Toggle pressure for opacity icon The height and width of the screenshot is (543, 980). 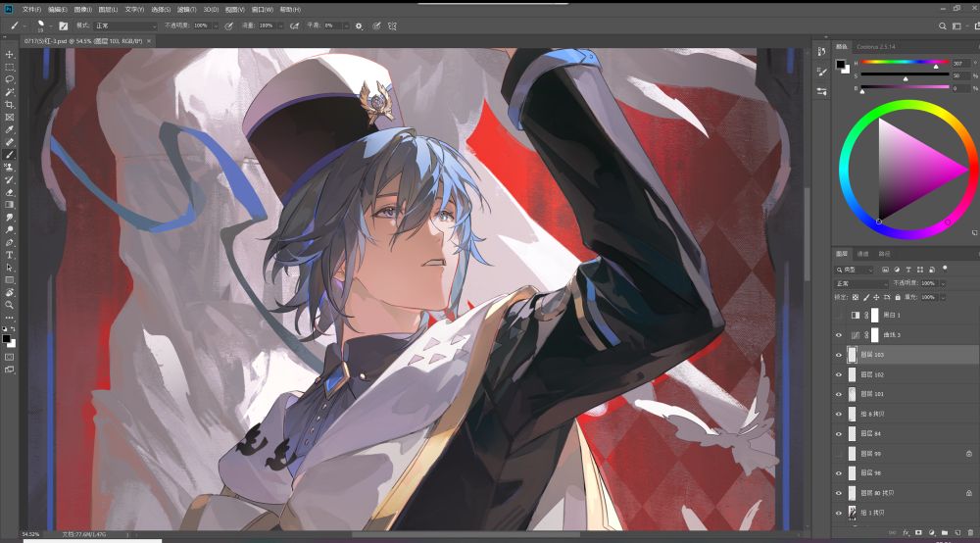pos(229,26)
